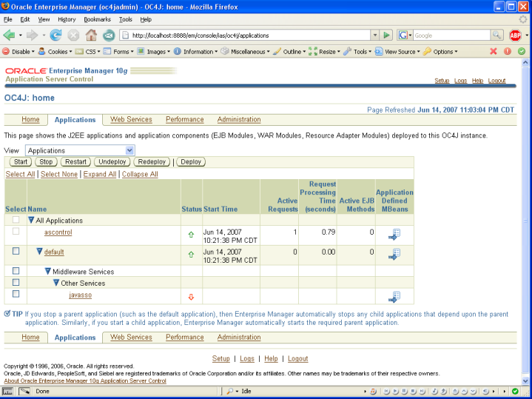532x399 pixels.
Task: Click the Google search magnifier button
Action: [x=496, y=35]
